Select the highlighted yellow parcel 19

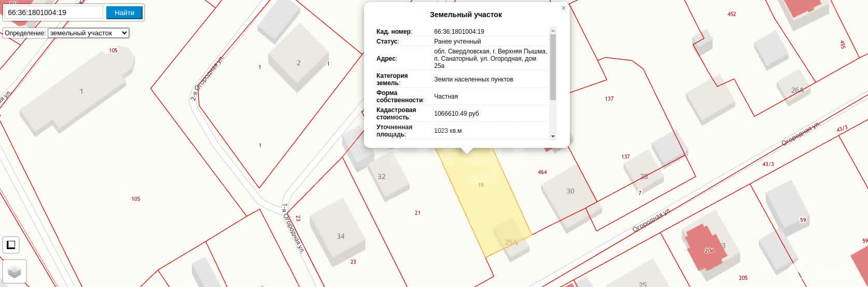point(480,197)
